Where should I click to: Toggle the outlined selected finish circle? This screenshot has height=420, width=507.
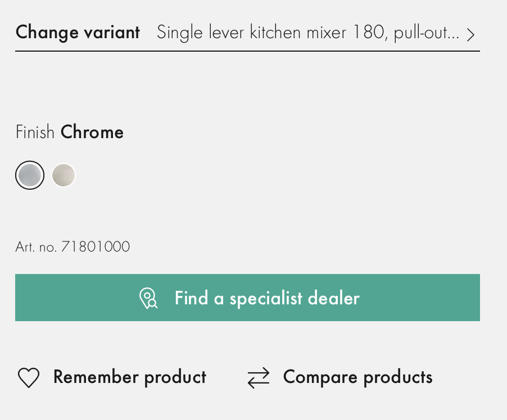(30, 175)
